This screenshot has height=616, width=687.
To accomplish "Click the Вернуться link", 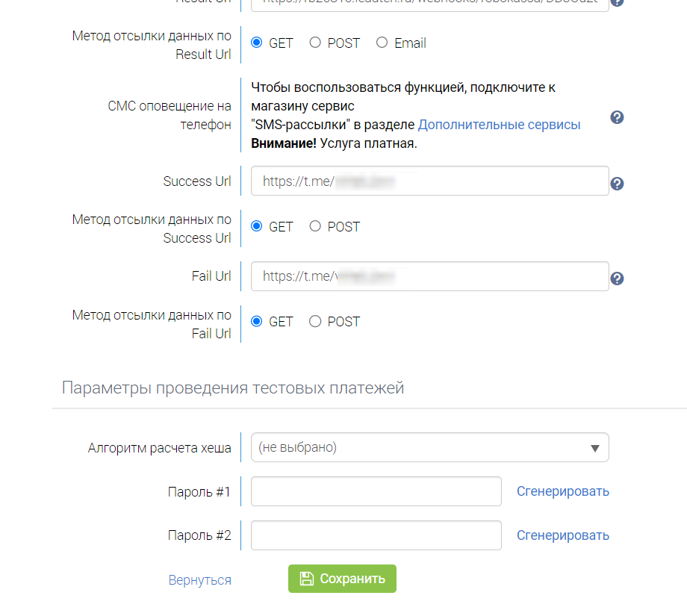I will click(x=199, y=579).
